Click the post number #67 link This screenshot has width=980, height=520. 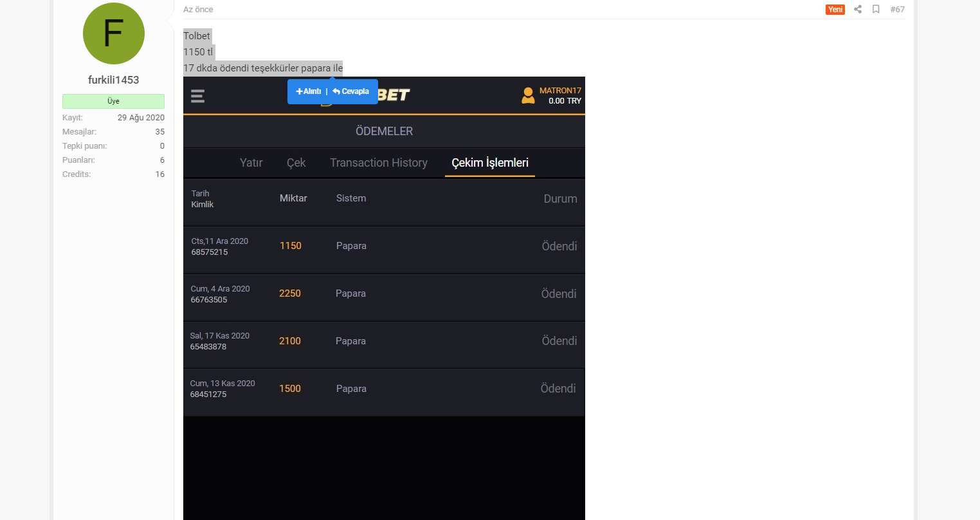(897, 10)
